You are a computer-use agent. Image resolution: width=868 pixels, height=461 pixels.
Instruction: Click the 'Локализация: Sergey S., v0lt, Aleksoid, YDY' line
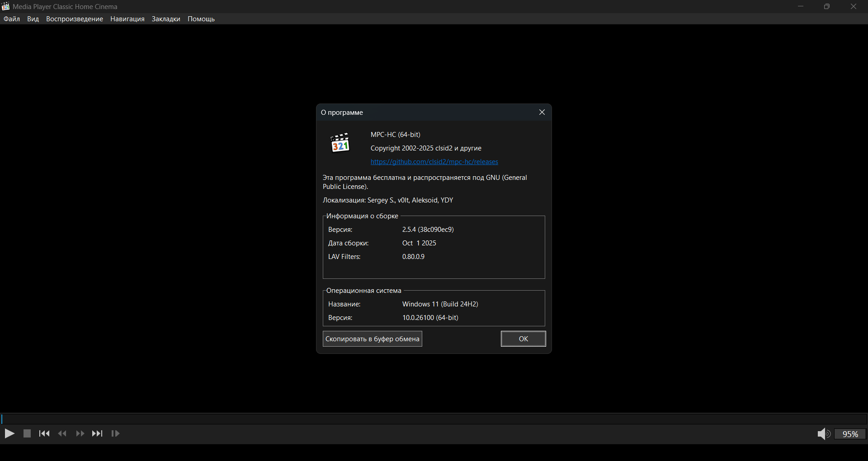[388, 200]
